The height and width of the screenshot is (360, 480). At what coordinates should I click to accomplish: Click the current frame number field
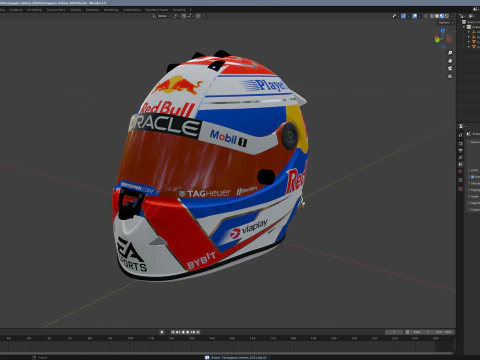pyautogui.click(x=394, y=332)
